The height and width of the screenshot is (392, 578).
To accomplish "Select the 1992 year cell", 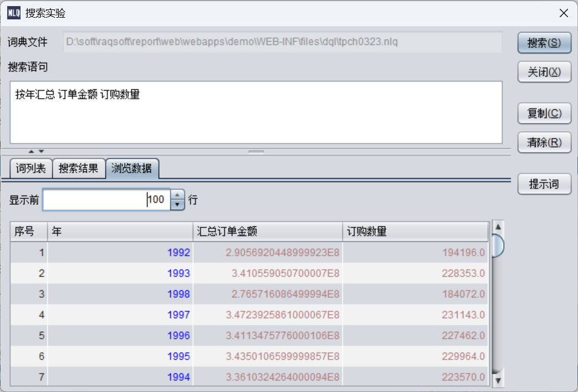I will tap(120, 252).
